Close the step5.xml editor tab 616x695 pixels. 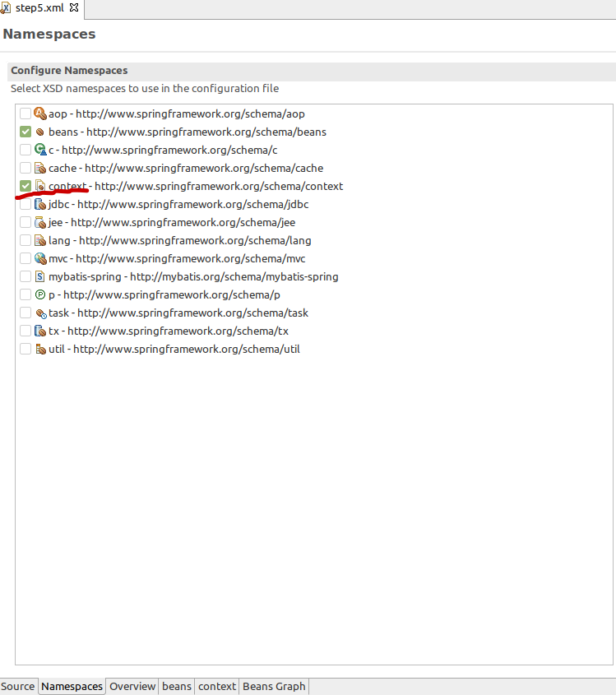74,7
